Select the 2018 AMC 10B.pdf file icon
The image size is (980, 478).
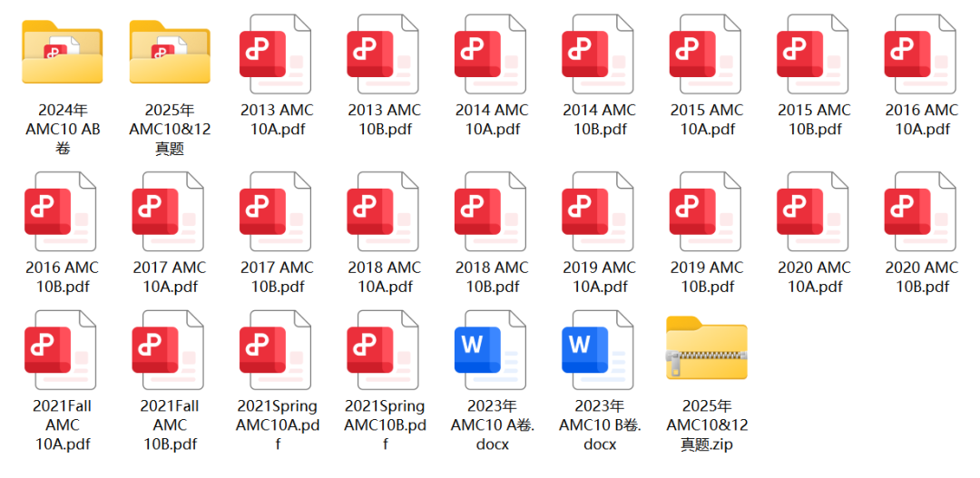point(490,212)
